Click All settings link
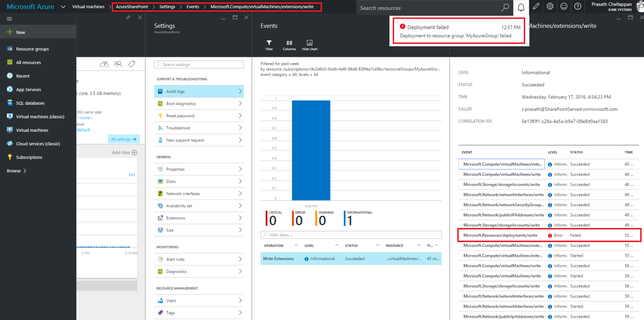This screenshot has width=644, height=320. (124, 139)
